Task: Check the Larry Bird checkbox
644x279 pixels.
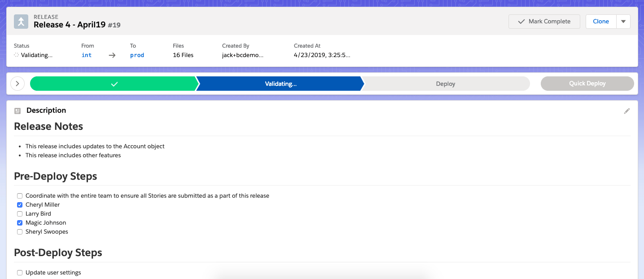Action: 19,213
